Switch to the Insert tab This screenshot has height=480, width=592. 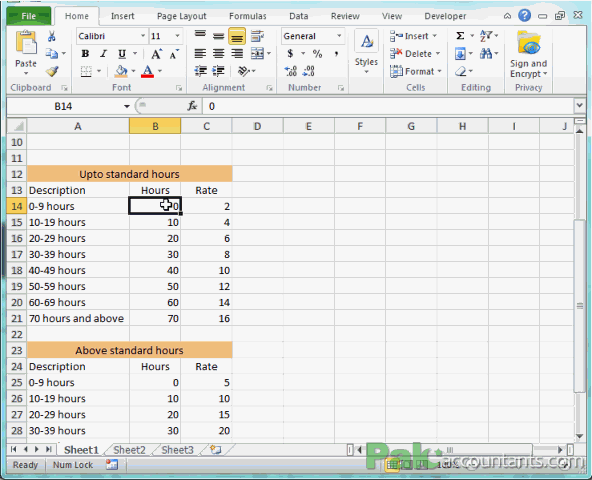122,16
